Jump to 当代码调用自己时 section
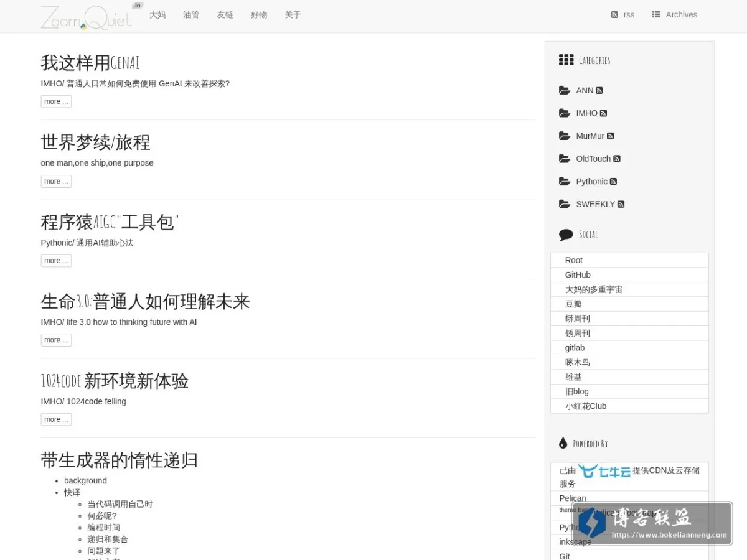 pyautogui.click(x=120, y=504)
